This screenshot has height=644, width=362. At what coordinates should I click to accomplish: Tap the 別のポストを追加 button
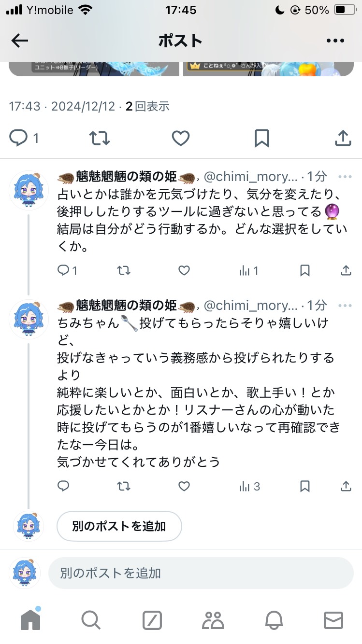119,527
